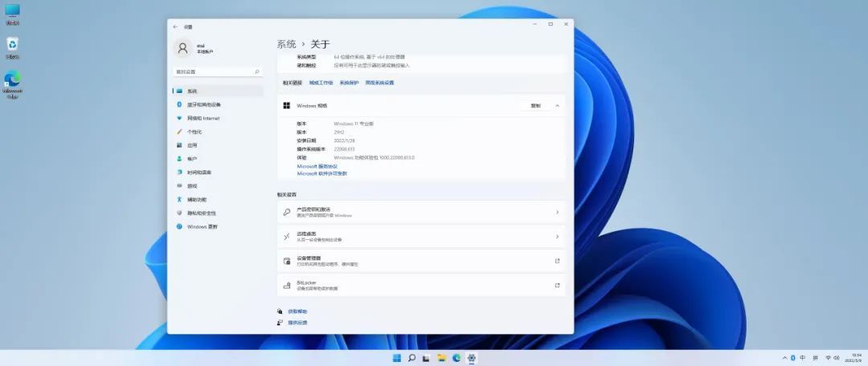Click the 获取帮助 link
868x366 pixels.
click(297, 311)
